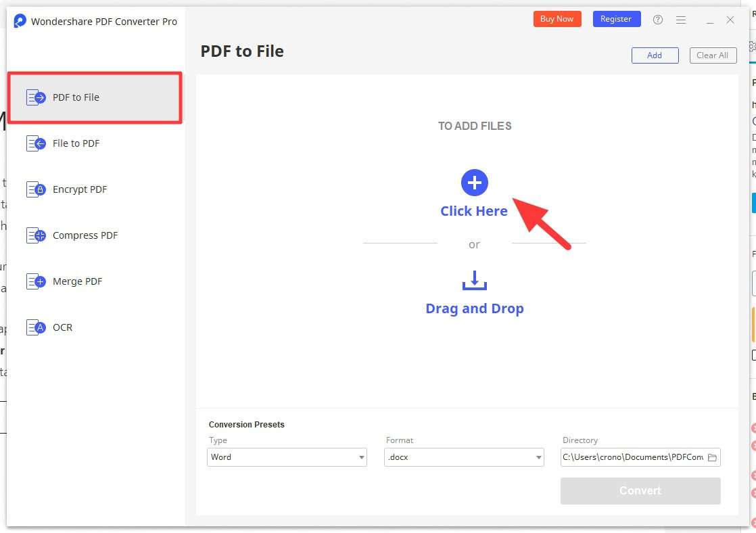The image size is (756, 533).
Task: Open the help icon in the title bar
Action: 657,19
